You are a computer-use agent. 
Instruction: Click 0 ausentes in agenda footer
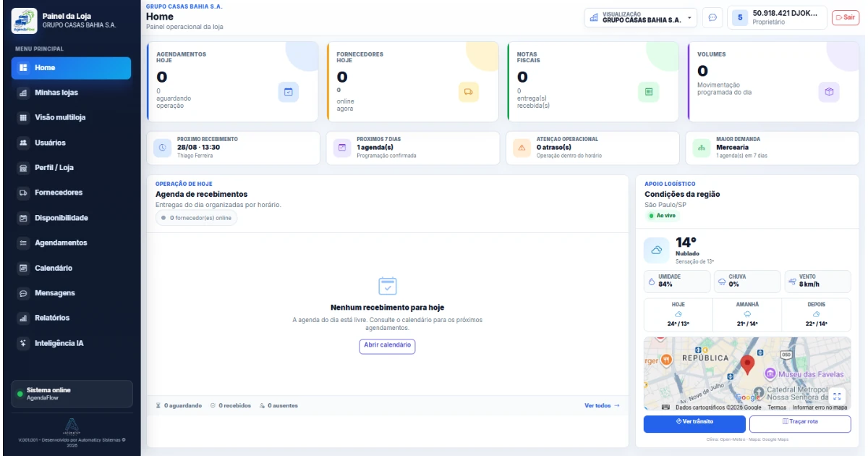(278, 406)
